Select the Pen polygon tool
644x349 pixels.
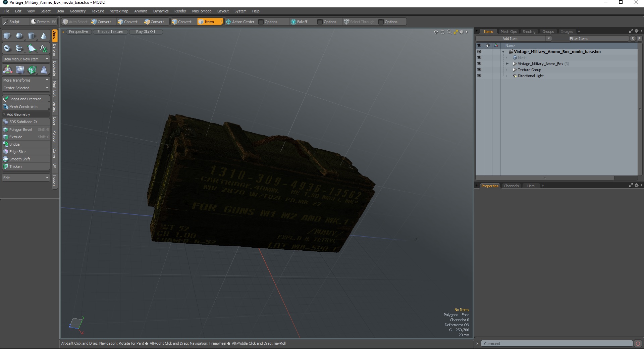tap(32, 48)
